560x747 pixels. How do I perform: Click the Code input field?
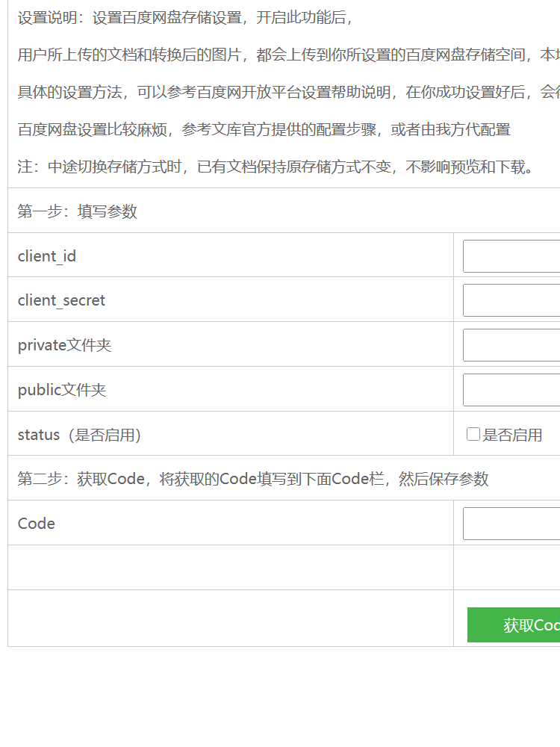511,524
